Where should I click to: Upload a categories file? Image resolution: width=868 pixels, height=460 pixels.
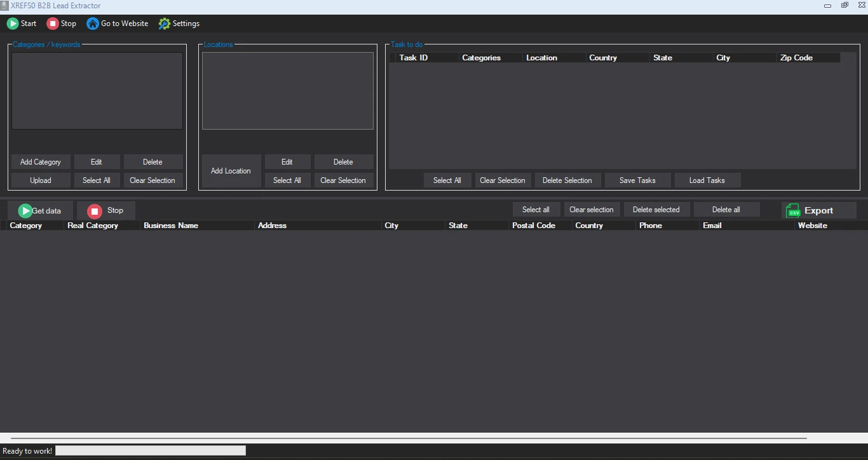pos(41,180)
